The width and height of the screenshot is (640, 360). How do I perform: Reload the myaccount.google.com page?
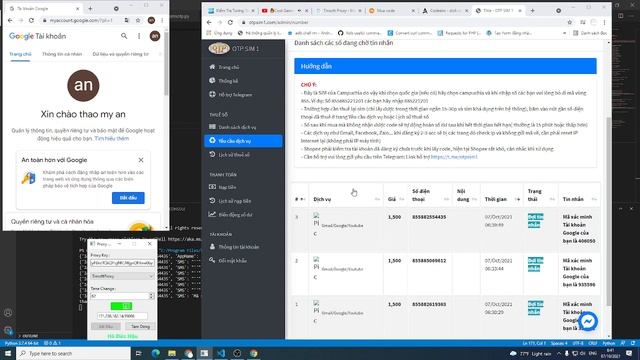click(x=31, y=20)
